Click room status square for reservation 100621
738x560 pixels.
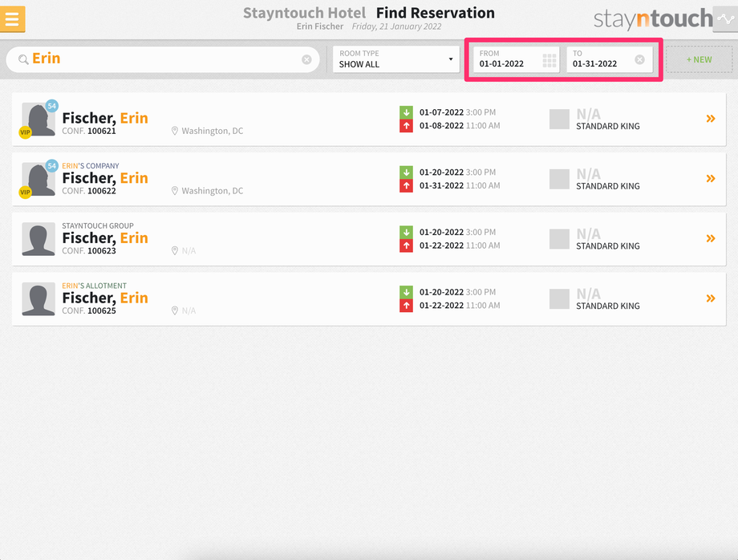559,119
